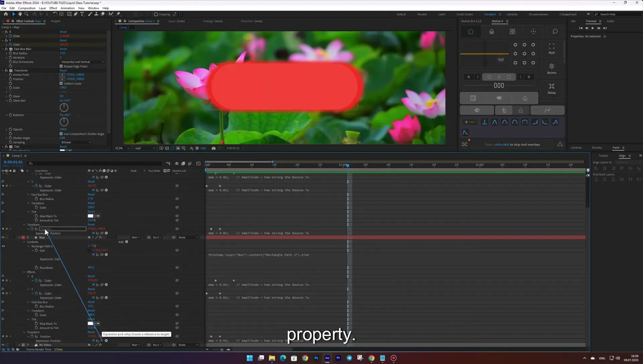
Task: Reset the Tint effect in Effect Controls
Action: click(63, 147)
